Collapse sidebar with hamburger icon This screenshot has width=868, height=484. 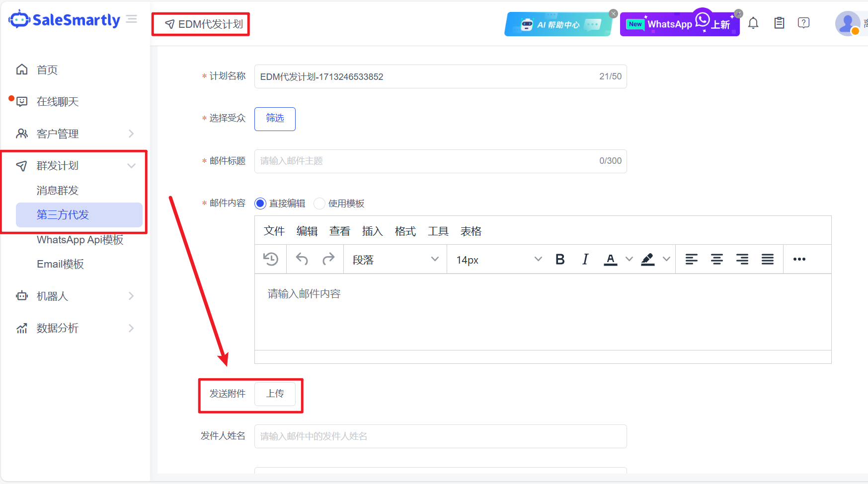[132, 19]
